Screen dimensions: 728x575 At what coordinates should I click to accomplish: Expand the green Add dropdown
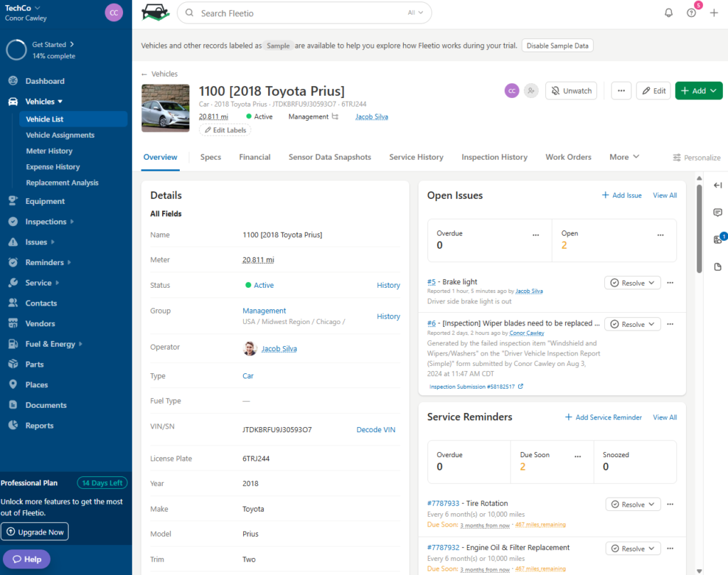697,90
